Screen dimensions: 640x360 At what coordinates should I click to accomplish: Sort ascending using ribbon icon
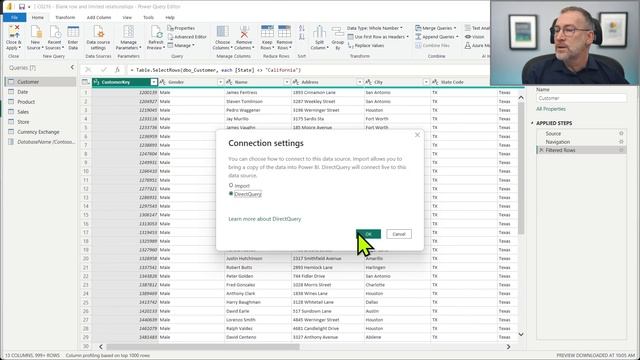302,28
